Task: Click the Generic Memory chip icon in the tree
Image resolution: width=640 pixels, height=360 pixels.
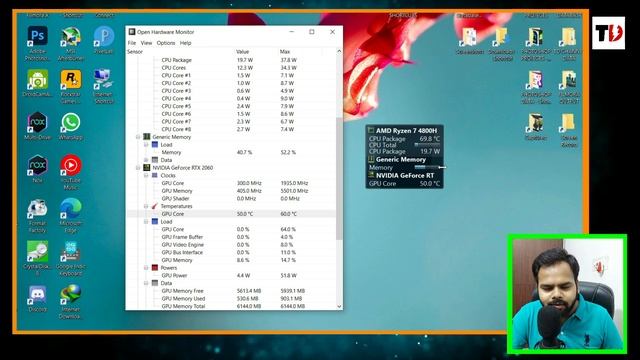Action: pyautogui.click(x=147, y=137)
